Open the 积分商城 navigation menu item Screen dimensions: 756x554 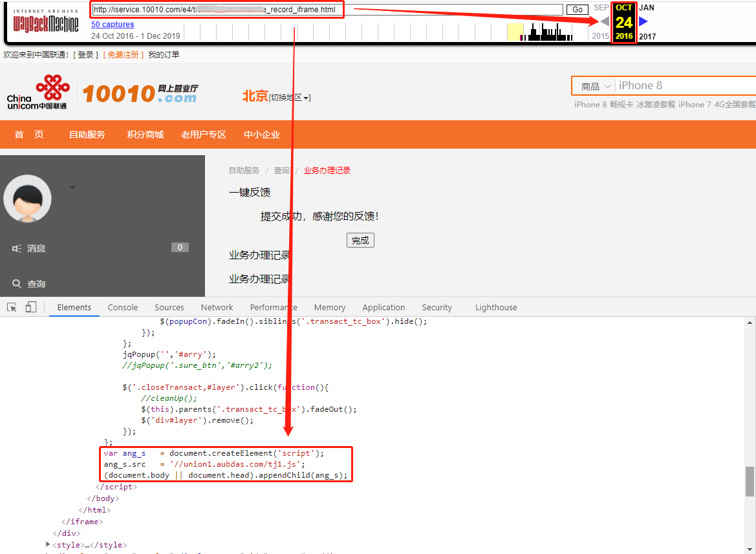point(146,134)
